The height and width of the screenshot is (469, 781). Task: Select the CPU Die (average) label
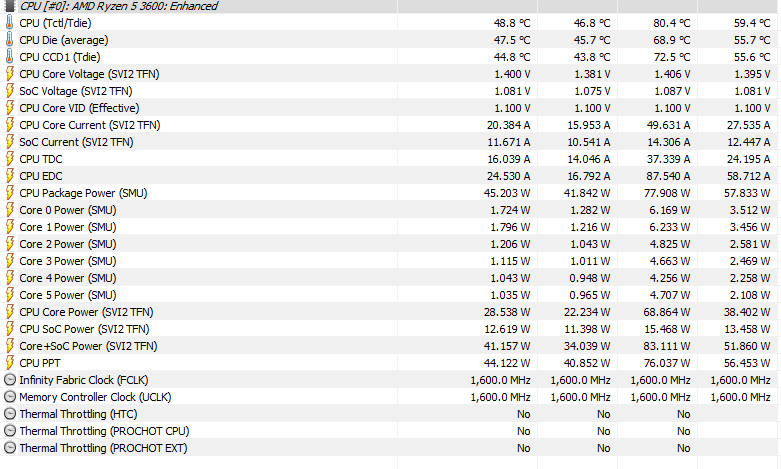pos(64,40)
